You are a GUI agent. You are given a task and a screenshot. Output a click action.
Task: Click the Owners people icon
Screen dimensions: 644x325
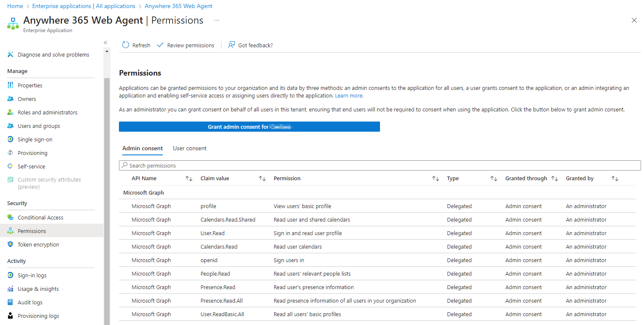(11, 99)
